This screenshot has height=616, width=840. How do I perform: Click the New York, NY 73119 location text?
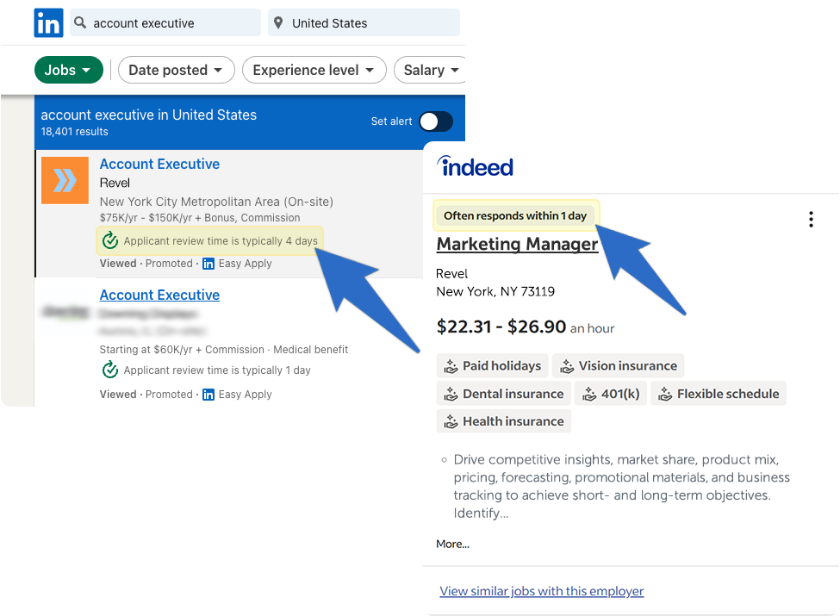(x=495, y=292)
